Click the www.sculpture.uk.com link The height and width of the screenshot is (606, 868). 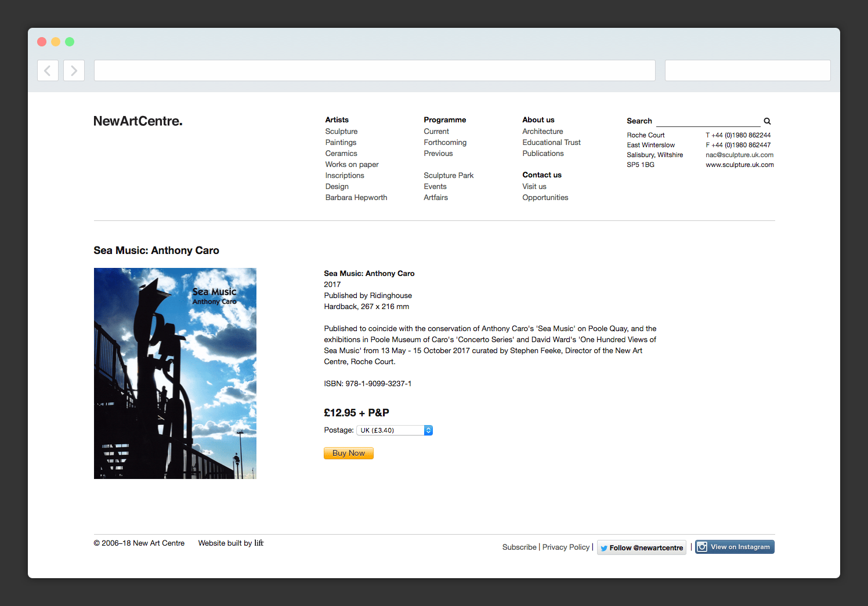[x=740, y=165]
